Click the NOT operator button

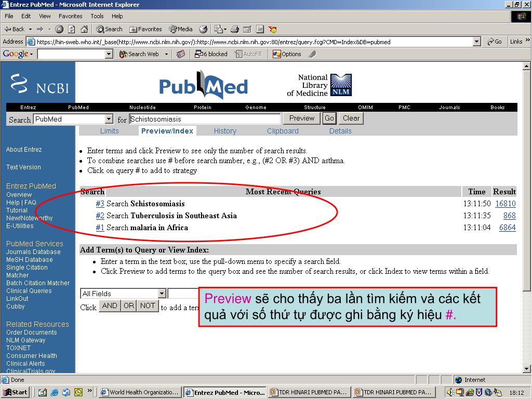coord(148,305)
